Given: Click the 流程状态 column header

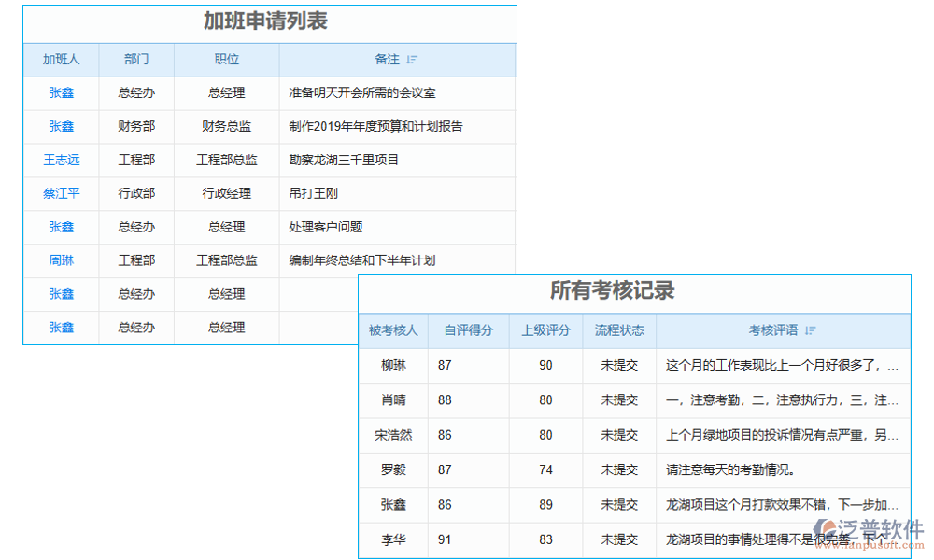Looking at the screenshot, I should click(x=619, y=329).
